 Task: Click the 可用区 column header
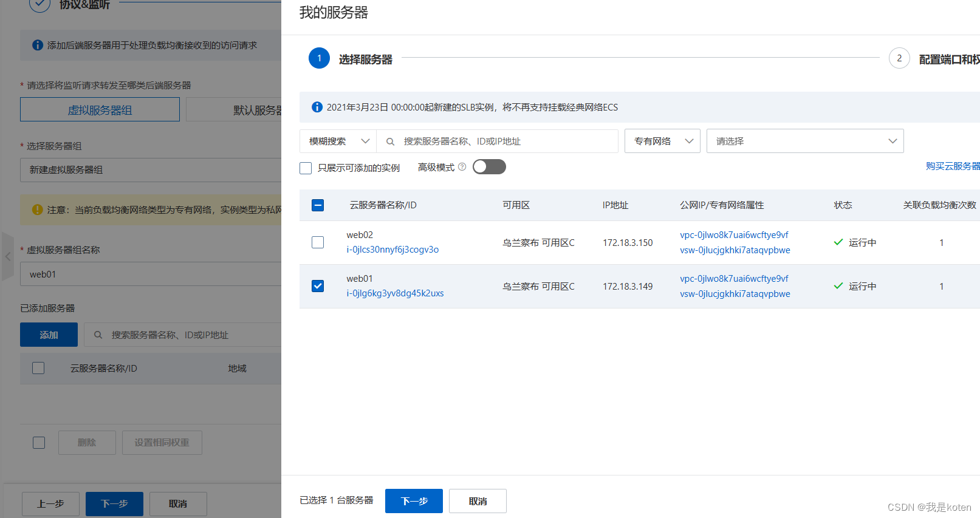[516, 205]
